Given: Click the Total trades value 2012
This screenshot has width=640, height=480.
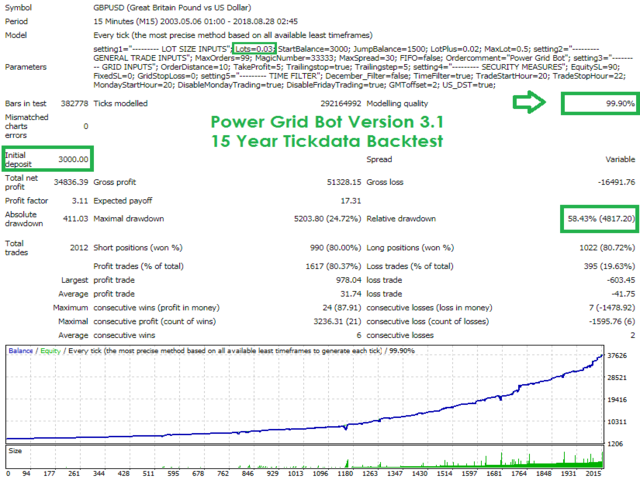Looking at the screenshot, I should (79, 248).
